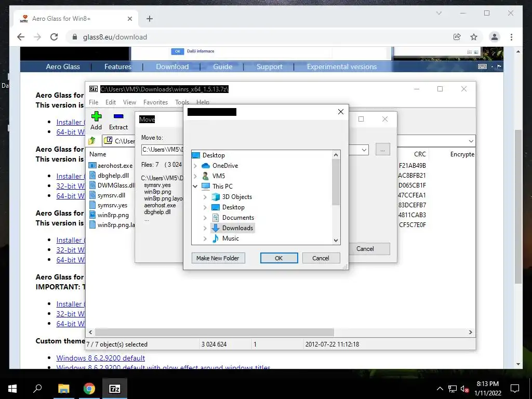Open 7-Zip View menu
532x399 pixels.
tap(129, 102)
